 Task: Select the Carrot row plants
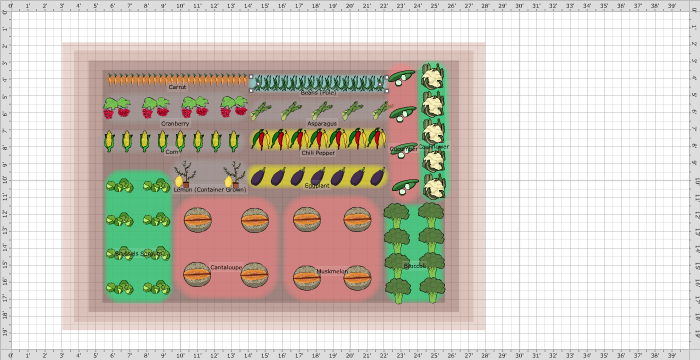click(177, 80)
